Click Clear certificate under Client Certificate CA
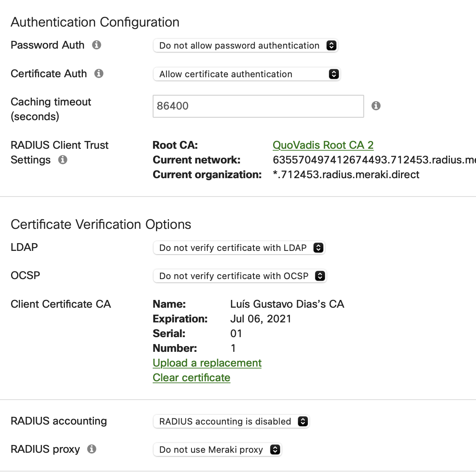The image size is (476, 474). point(191,378)
